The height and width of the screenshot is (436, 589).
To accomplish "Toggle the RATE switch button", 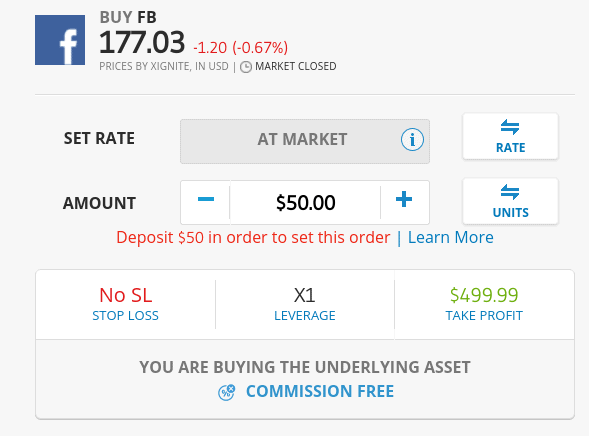I will pyautogui.click(x=510, y=136).
